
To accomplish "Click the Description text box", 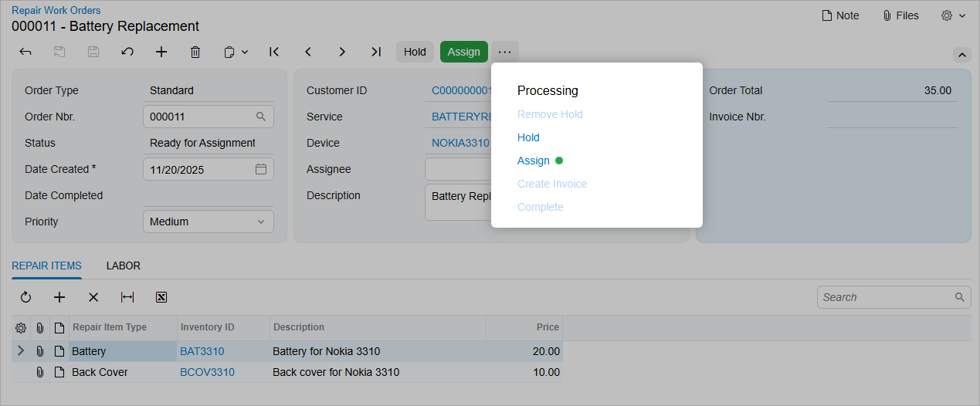I will (458, 202).
